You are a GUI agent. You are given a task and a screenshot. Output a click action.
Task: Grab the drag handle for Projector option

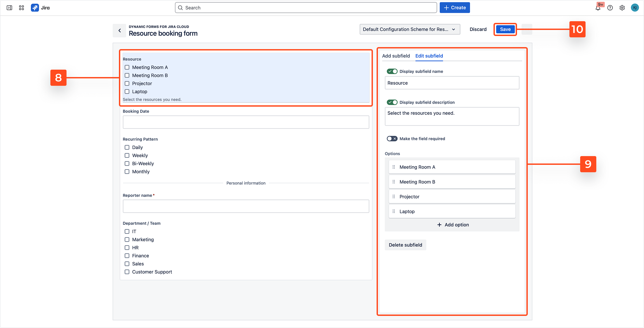coord(394,197)
